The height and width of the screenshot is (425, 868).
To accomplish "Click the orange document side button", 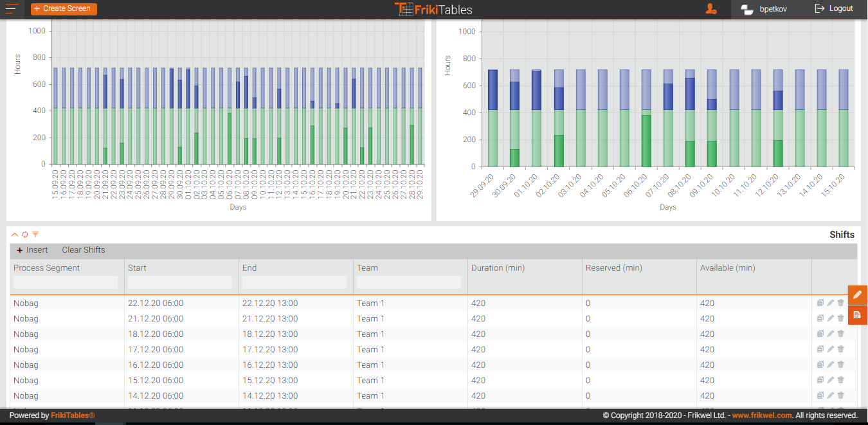I will point(857,315).
